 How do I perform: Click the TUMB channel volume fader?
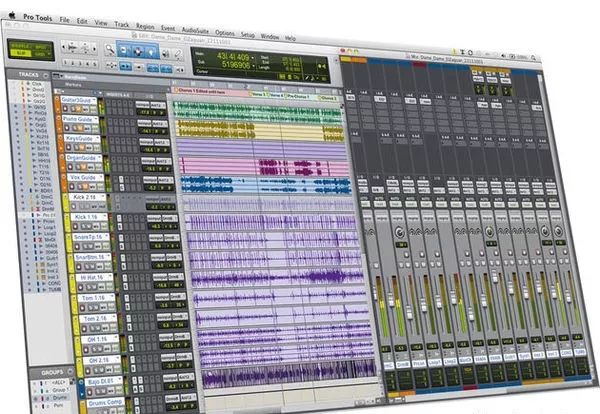point(569,297)
